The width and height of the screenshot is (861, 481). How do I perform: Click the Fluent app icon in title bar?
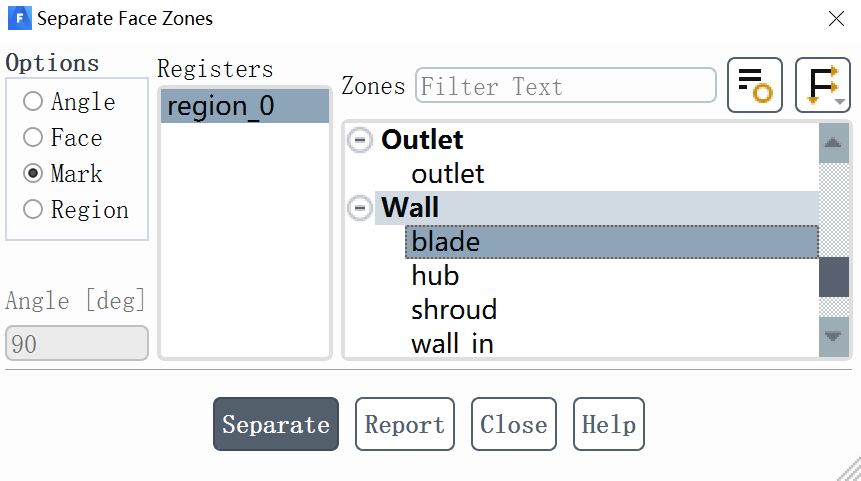pyautogui.click(x=19, y=18)
